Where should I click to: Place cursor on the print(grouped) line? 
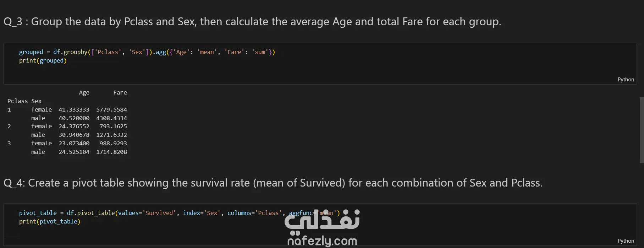[43, 61]
